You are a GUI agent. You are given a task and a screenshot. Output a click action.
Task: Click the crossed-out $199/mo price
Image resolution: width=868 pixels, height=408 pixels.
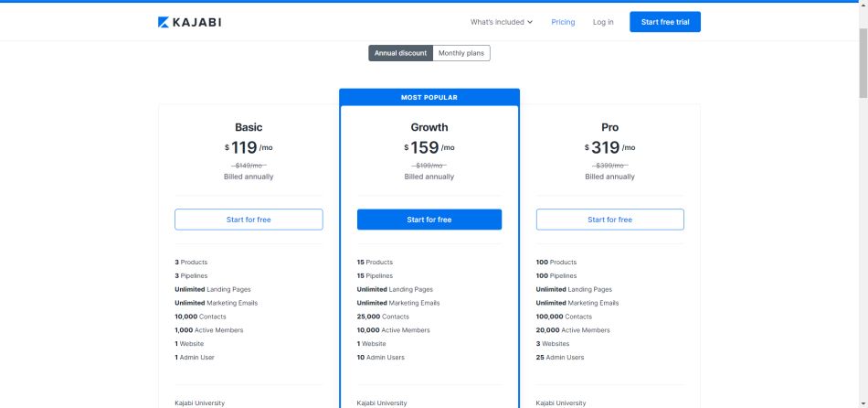(x=429, y=166)
